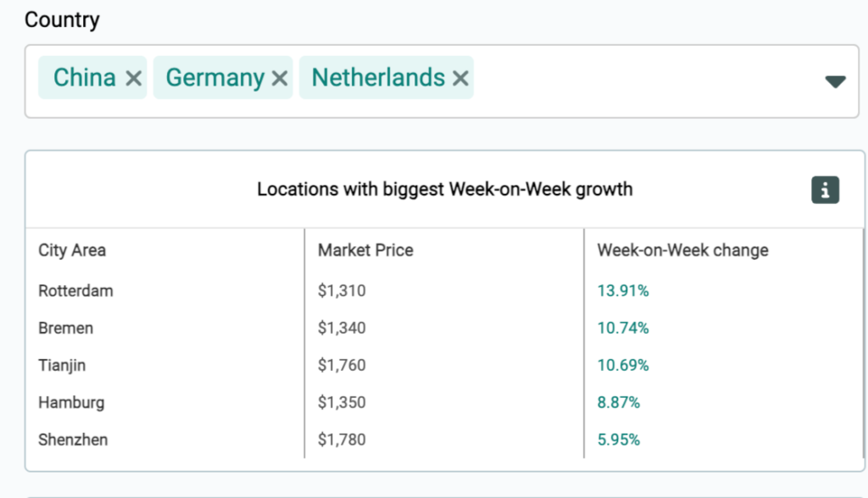Click the table title about Week-on-Week growth
This screenshot has width=868, height=498.
click(x=444, y=189)
